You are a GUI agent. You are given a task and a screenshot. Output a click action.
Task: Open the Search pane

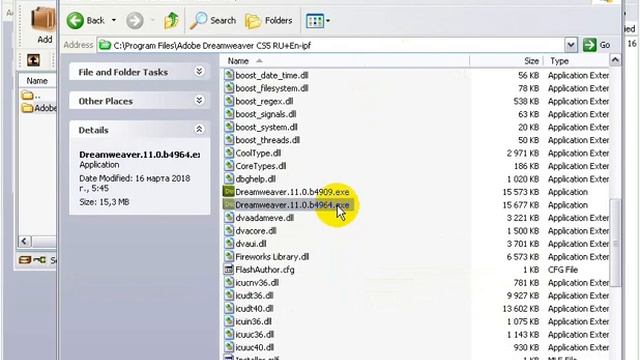click(213, 20)
